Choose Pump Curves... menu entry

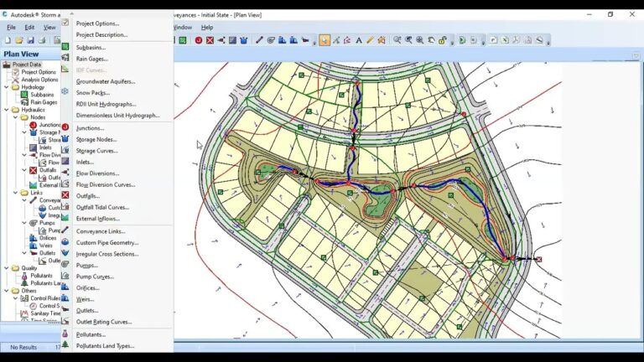point(95,277)
